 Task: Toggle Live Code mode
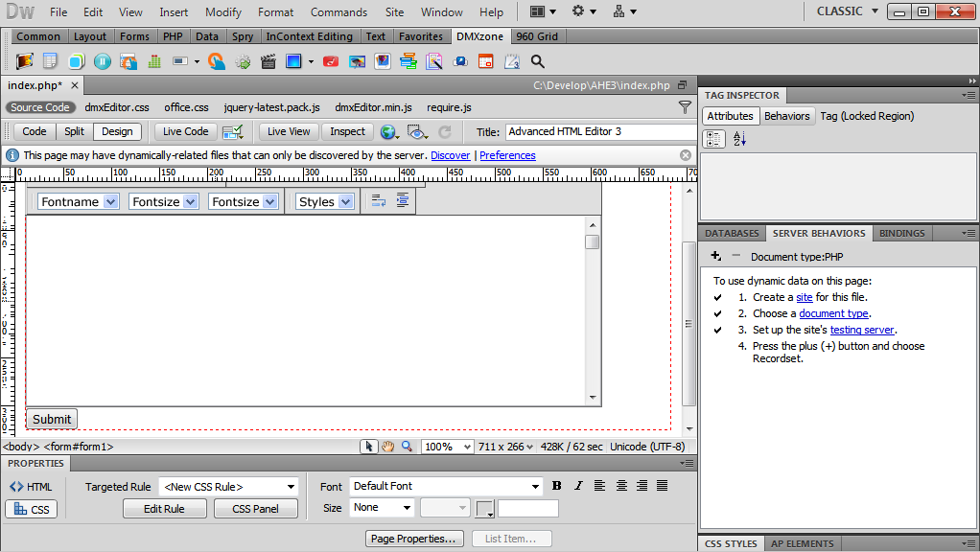point(186,131)
